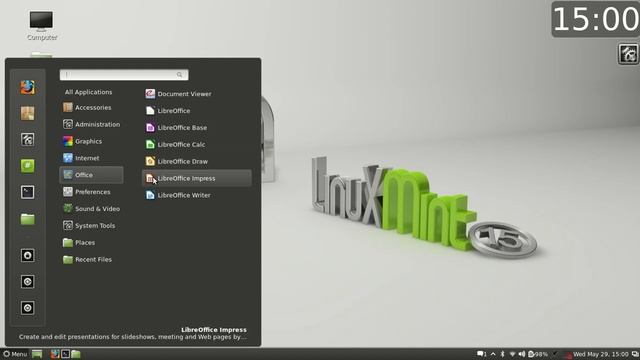The width and height of the screenshot is (640, 360).
Task: Launch LibreOffice Calc
Action: click(x=197, y=144)
